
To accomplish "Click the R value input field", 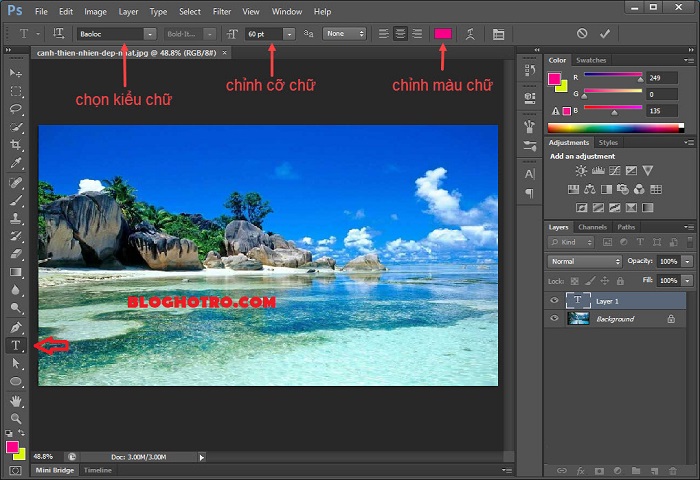I will (662, 78).
